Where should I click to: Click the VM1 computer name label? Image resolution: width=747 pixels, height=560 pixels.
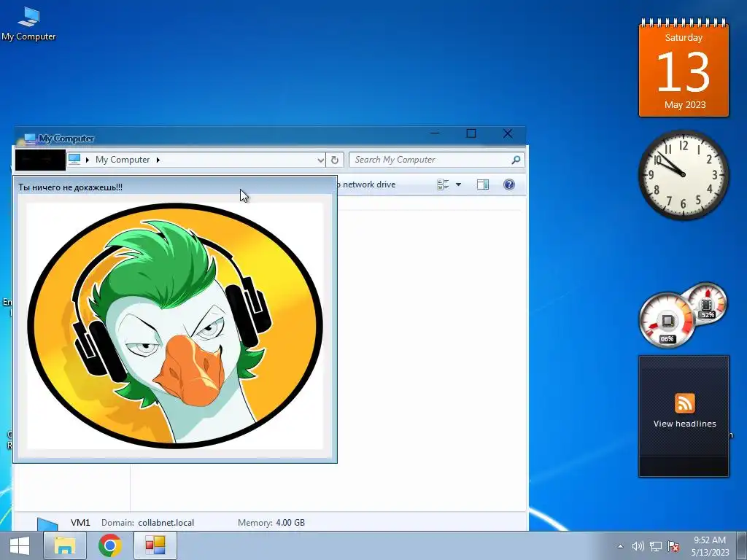[80, 522]
